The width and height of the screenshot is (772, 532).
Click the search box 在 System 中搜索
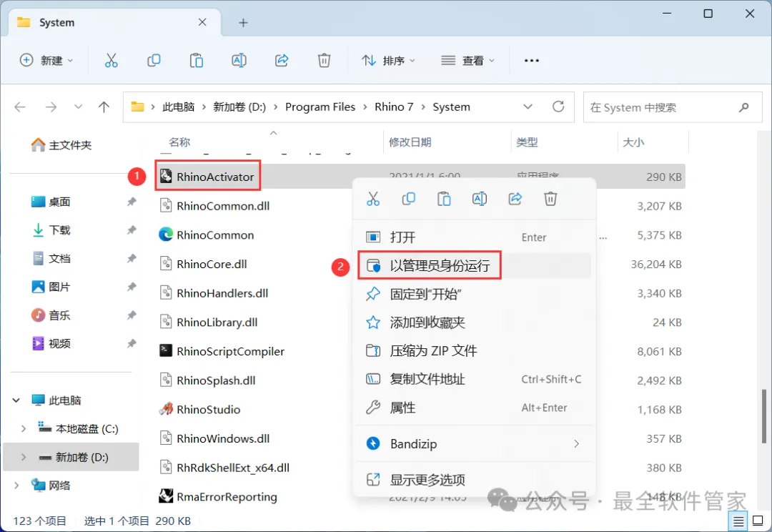[673, 107]
